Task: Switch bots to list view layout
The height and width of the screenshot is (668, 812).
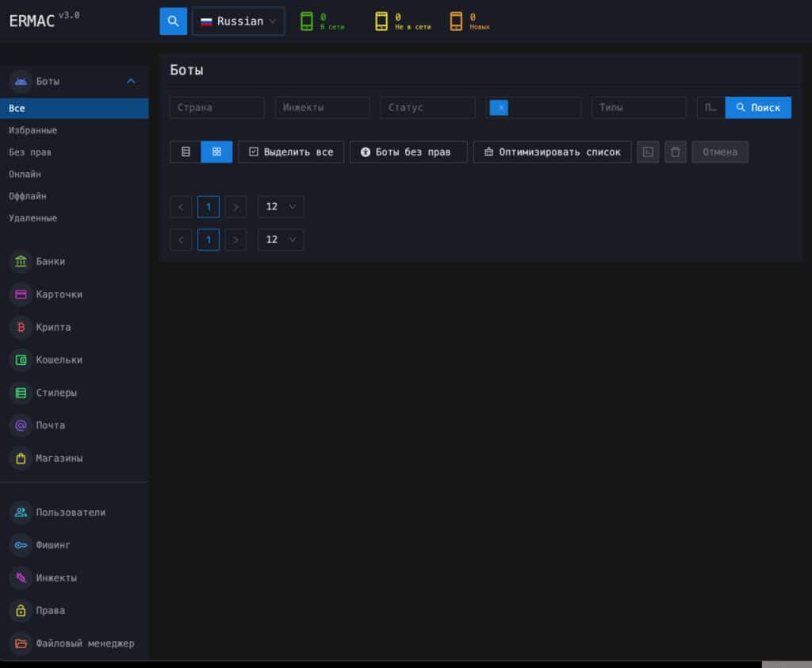Action: click(x=186, y=152)
